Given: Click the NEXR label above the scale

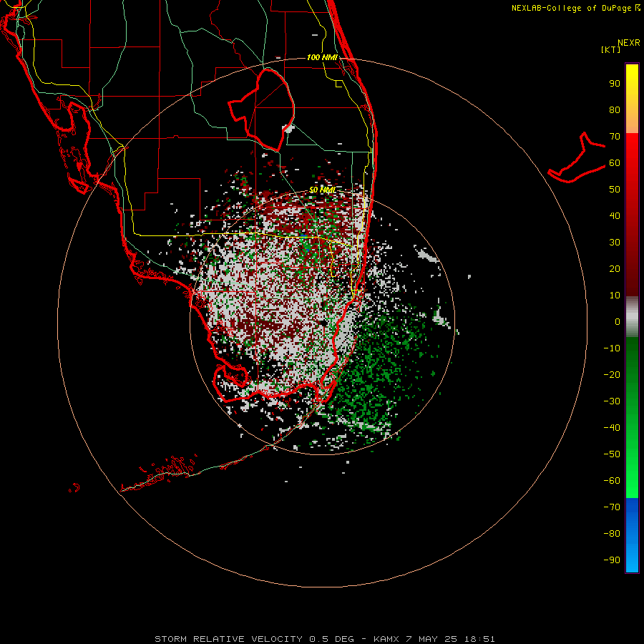Looking at the screenshot, I should (629, 43).
